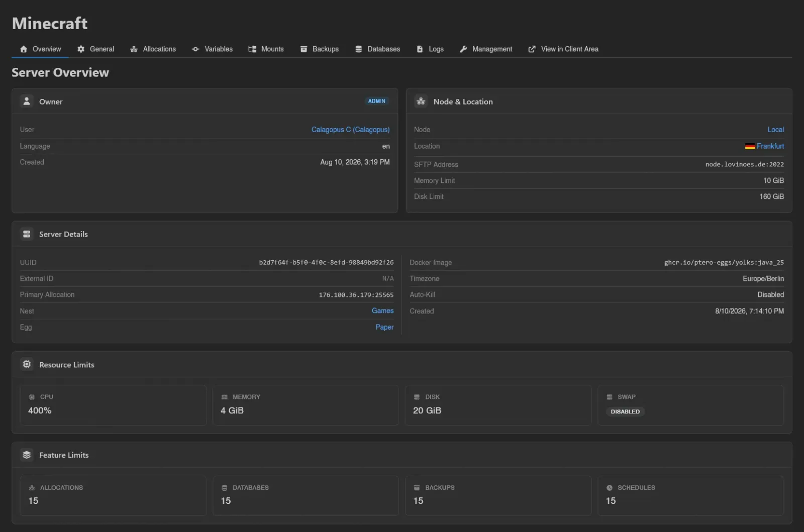The width and height of the screenshot is (804, 532).
Task: Open View in Client Area link
Action: coord(563,49)
